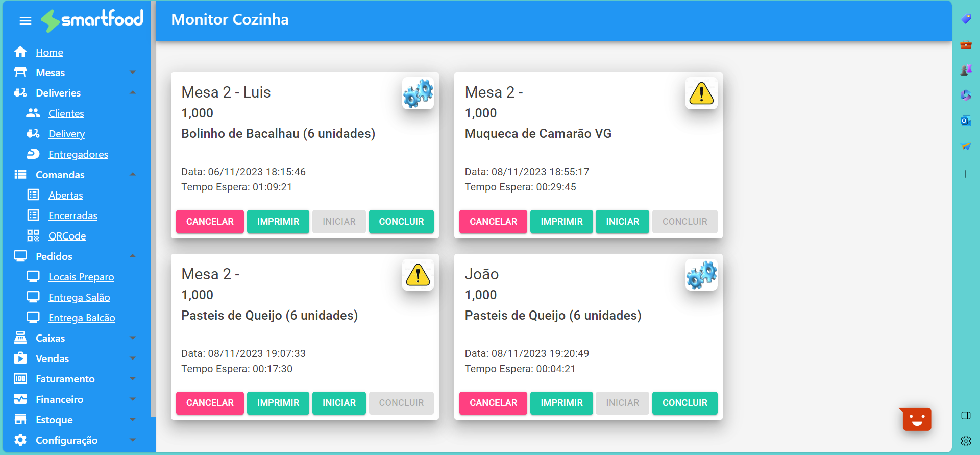Open the QRCode link under Comandas
The width and height of the screenshot is (980, 455).
point(67,236)
